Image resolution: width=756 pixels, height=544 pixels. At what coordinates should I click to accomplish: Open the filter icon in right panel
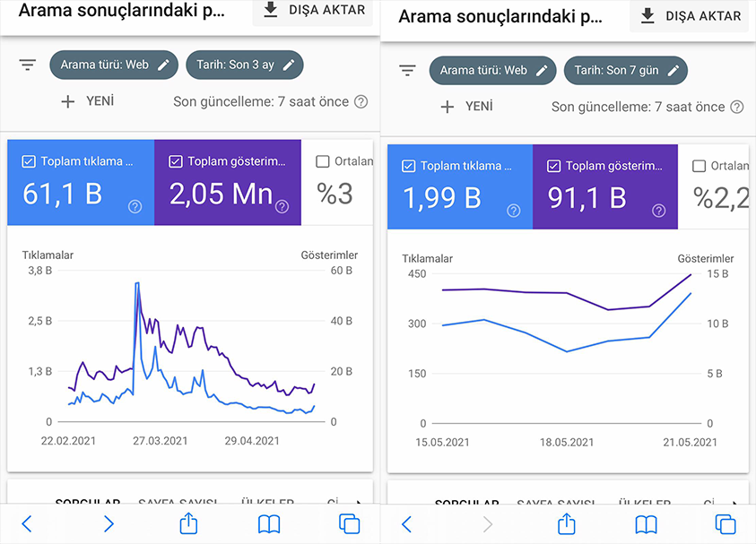tap(407, 70)
